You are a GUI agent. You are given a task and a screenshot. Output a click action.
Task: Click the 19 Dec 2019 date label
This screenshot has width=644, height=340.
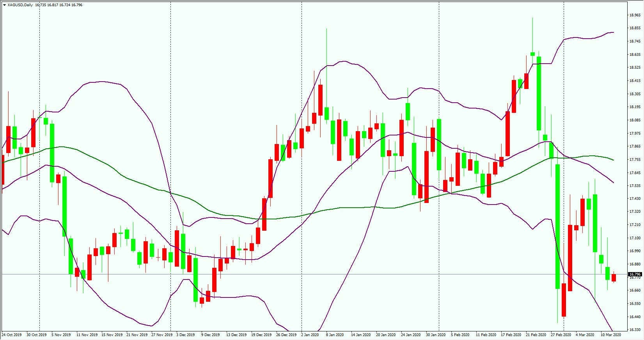click(x=261, y=335)
